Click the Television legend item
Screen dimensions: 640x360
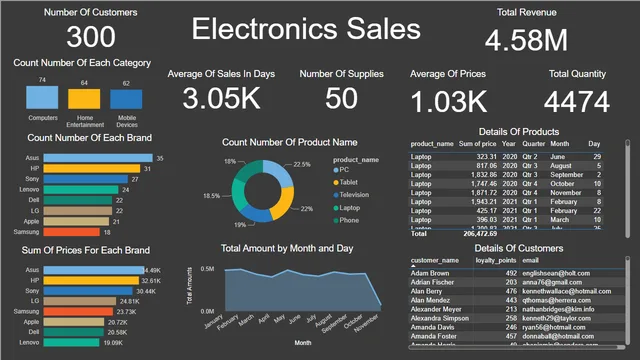tap(351, 195)
